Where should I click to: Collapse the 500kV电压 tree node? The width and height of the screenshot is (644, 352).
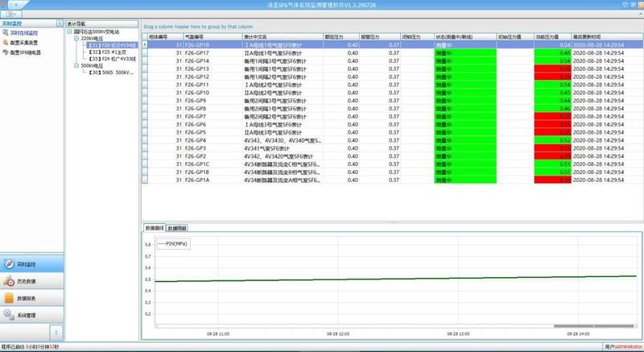[76, 66]
